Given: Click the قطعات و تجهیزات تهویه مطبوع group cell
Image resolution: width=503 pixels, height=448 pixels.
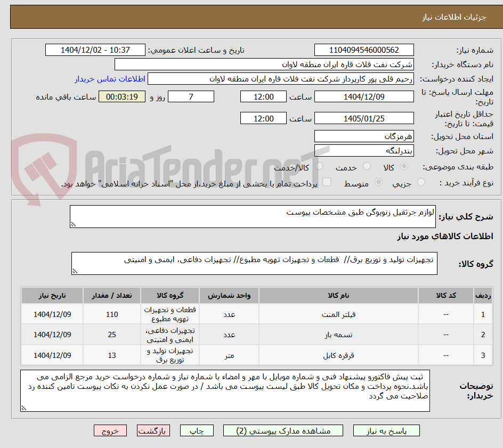Looking at the screenshot, I should (170, 314).
